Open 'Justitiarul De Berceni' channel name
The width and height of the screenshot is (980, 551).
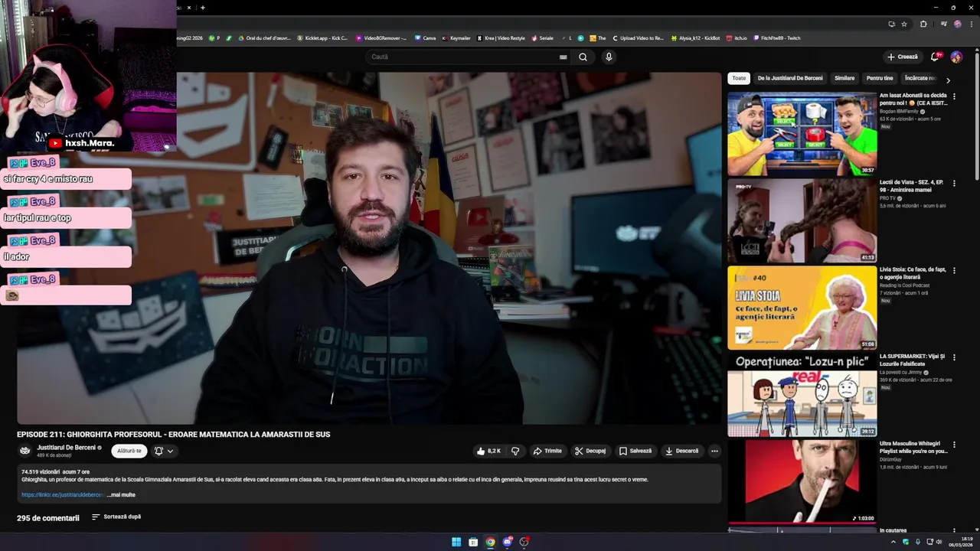67,447
